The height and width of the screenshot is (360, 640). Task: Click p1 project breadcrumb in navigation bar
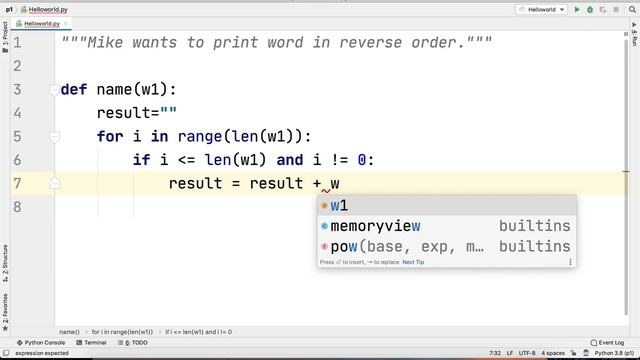[9, 9]
